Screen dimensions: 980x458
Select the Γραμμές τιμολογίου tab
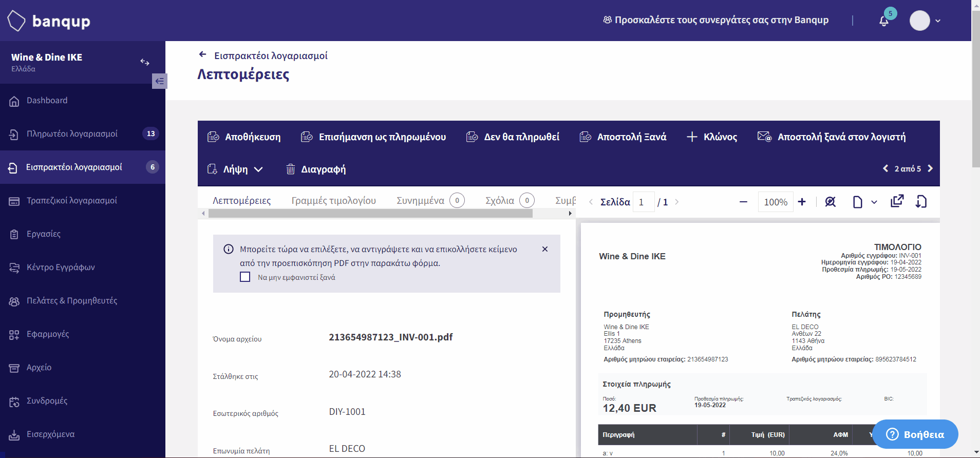coord(334,201)
